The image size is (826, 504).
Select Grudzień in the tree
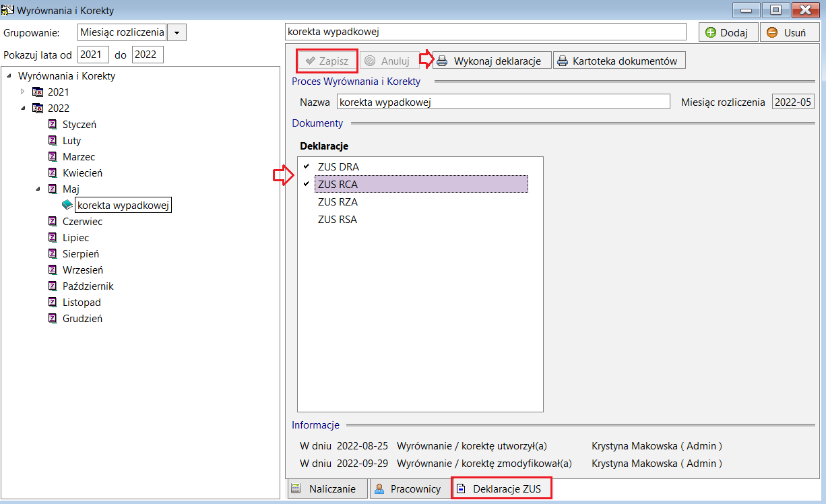click(82, 319)
